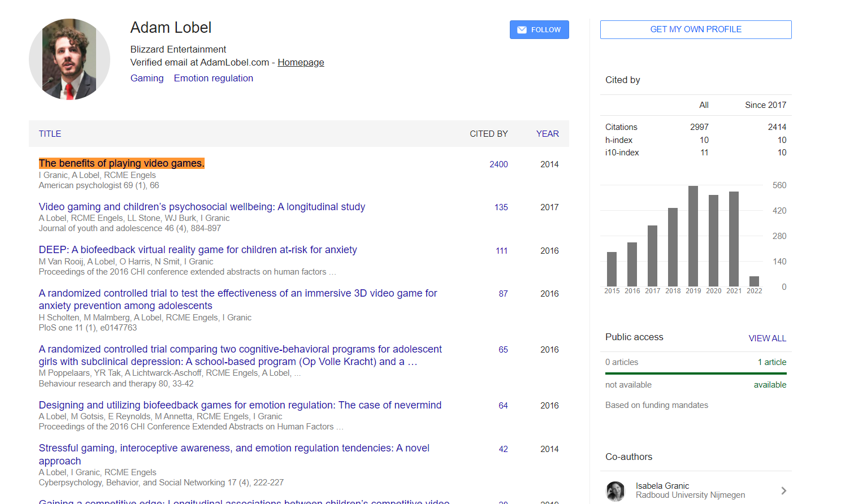Click the 2017 citations bar in chart

click(x=652, y=256)
